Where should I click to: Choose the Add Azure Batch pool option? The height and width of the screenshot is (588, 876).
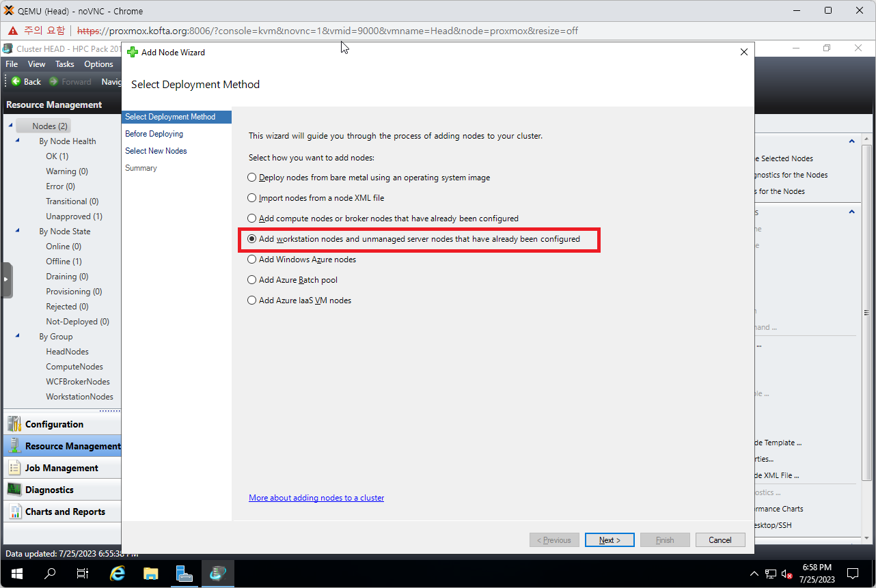coord(252,280)
